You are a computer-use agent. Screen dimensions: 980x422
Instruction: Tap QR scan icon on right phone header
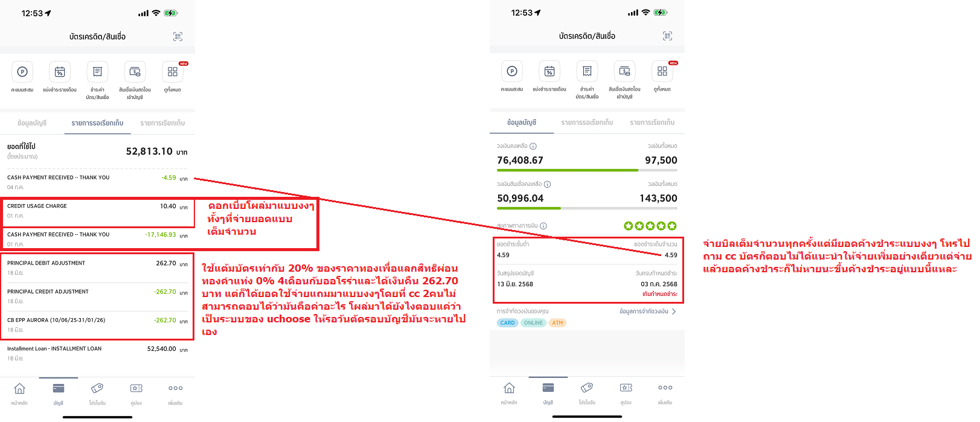click(667, 36)
